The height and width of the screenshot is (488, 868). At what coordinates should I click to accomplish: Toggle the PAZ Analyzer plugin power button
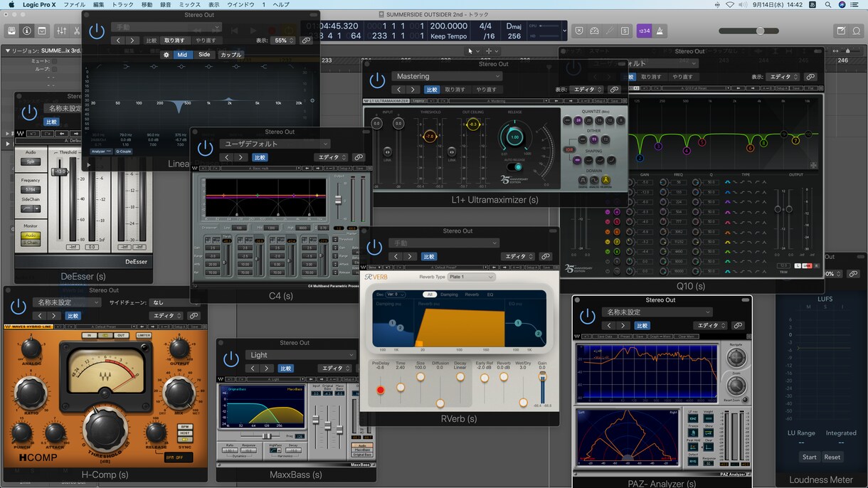pos(587,317)
